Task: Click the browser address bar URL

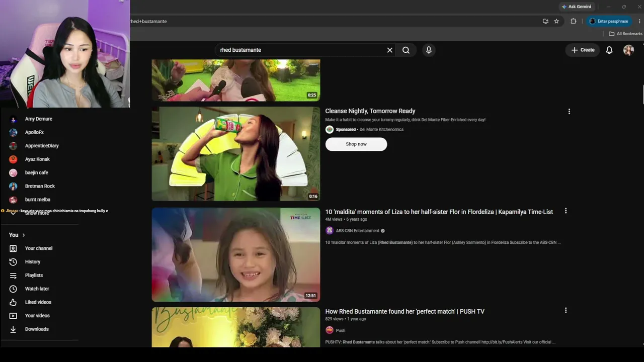Action: click(148, 21)
